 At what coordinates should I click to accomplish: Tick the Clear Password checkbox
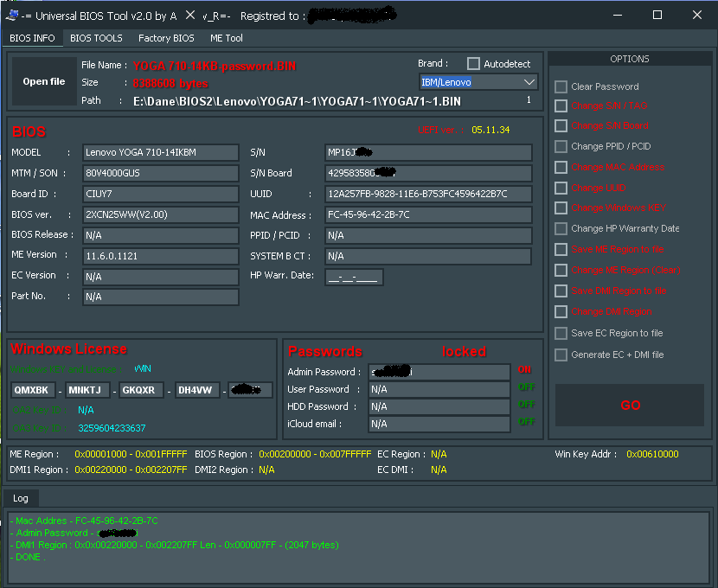[561, 86]
